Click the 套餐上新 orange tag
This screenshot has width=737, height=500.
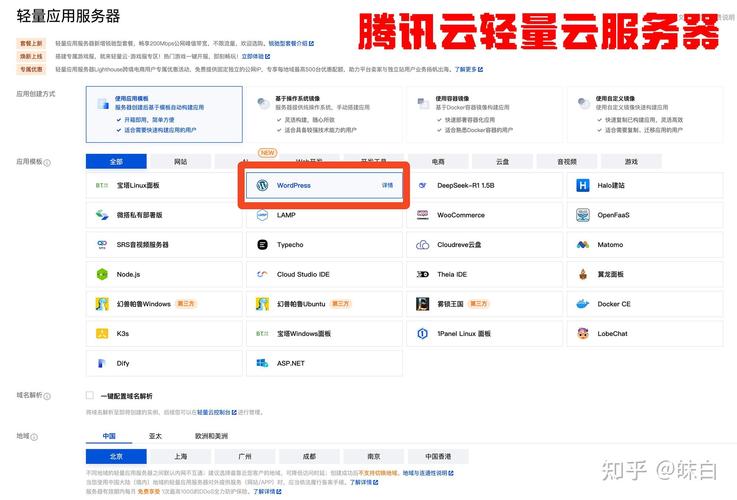[31, 43]
